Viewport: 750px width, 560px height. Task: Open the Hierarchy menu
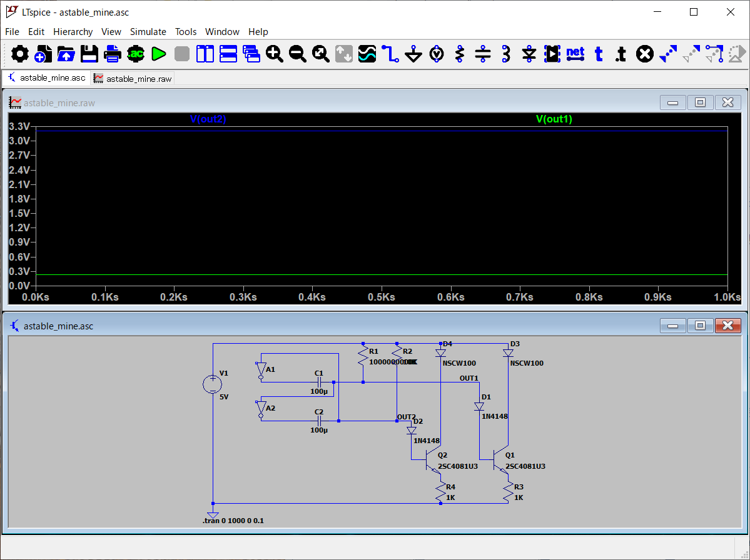[x=73, y=32]
